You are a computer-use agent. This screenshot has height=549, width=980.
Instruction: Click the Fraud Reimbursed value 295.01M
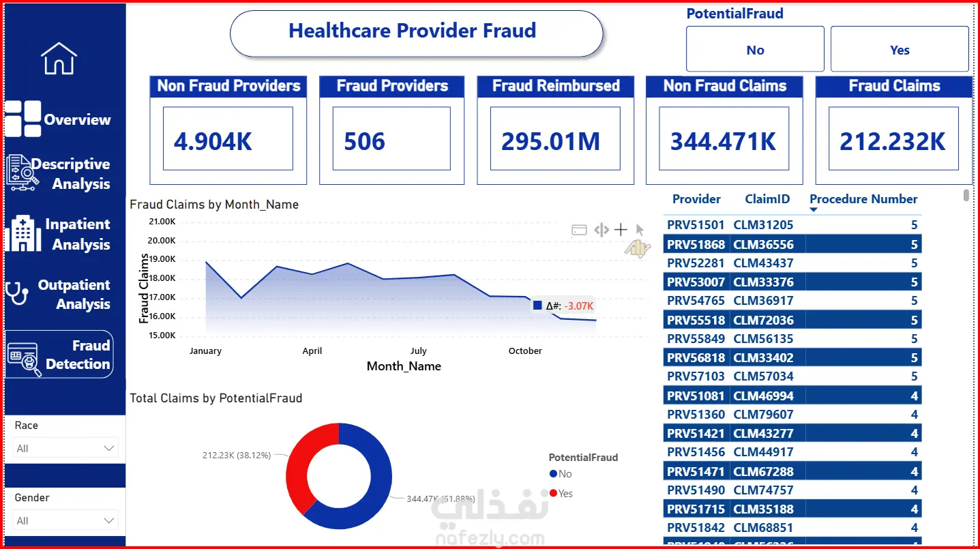click(551, 141)
